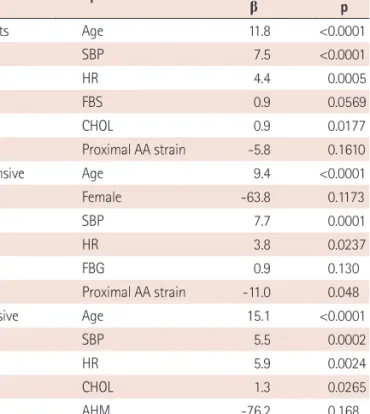Click the 0.0569 p value
The width and height of the screenshot is (370, 414).
(347, 102)
